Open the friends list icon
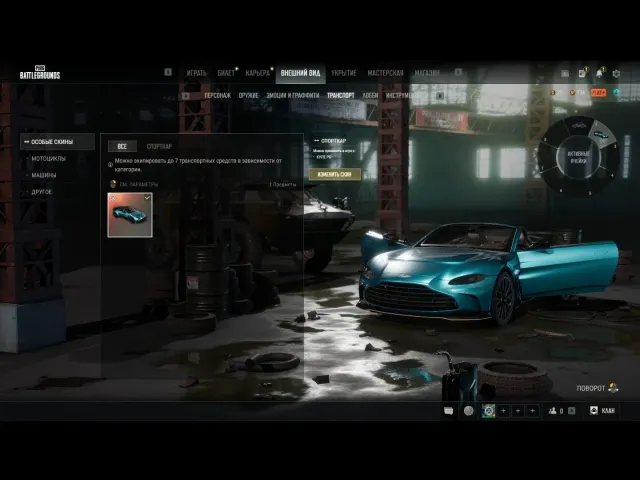The width and height of the screenshot is (640, 480). [x=553, y=411]
